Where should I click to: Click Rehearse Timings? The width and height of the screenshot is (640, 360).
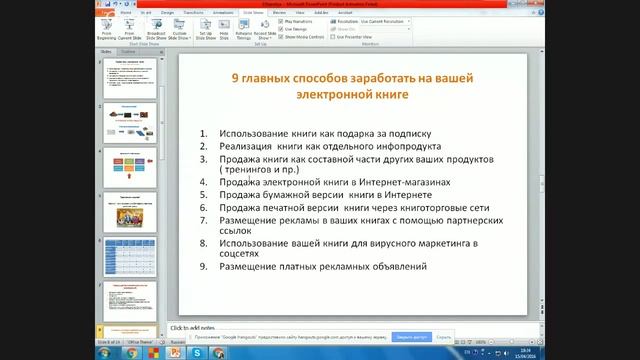pyautogui.click(x=244, y=30)
